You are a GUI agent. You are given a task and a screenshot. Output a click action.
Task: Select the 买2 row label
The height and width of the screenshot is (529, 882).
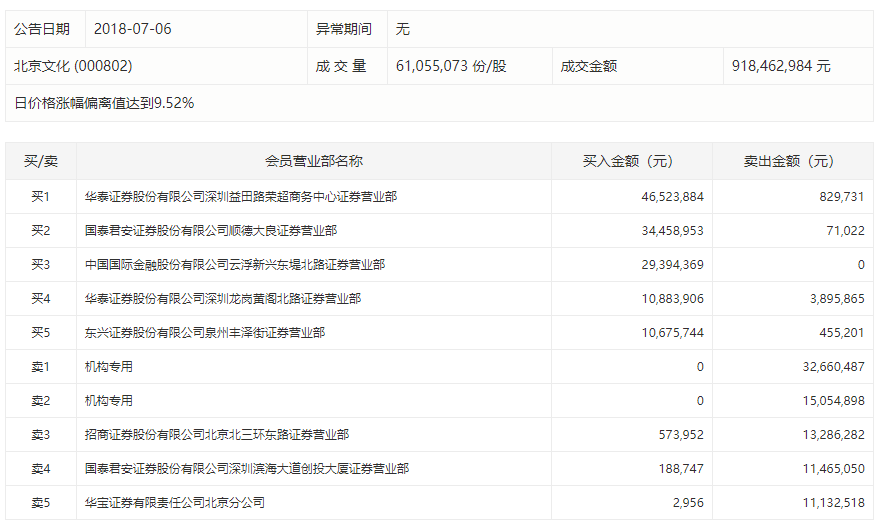coord(40,231)
